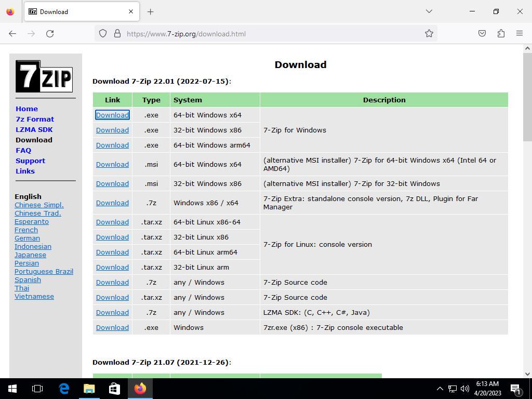Switch language to German

point(27,238)
